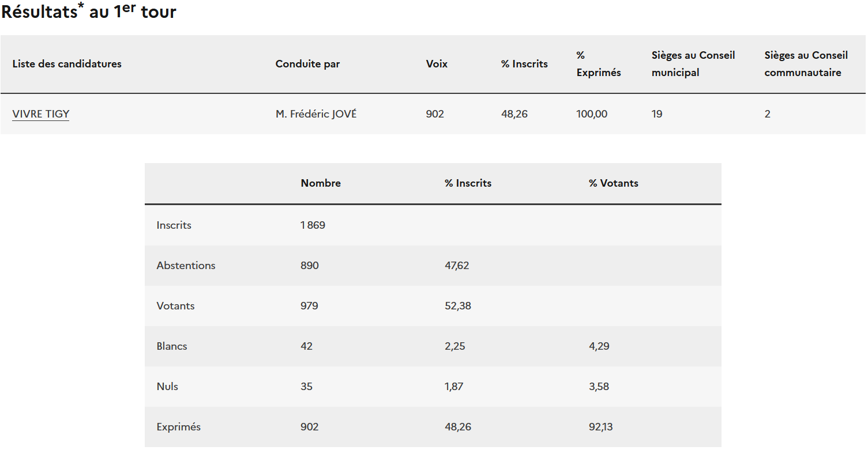Click the % Votants column header
868x450 pixels.
[613, 183]
